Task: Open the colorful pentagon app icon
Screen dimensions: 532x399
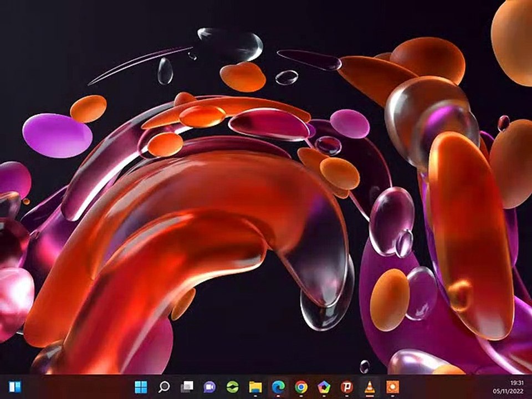Action: (324, 387)
